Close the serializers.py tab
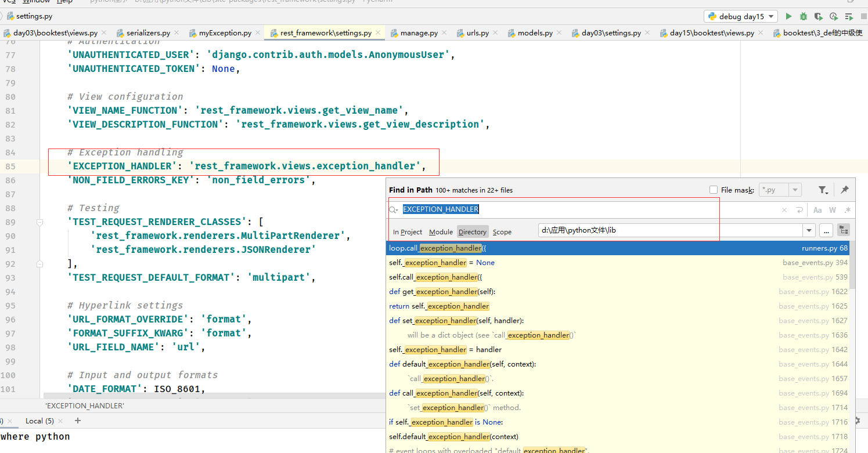The width and height of the screenshot is (868, 453). tap(176, 33)
